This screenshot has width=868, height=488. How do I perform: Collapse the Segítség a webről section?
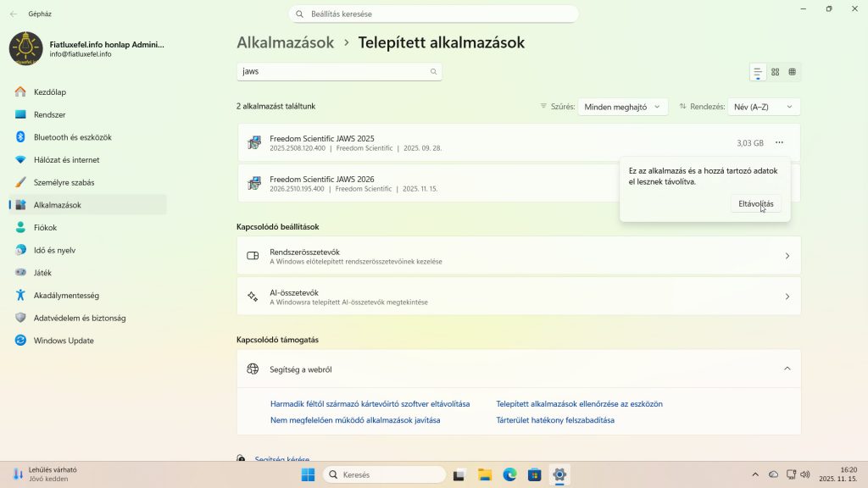pos(787,369)
